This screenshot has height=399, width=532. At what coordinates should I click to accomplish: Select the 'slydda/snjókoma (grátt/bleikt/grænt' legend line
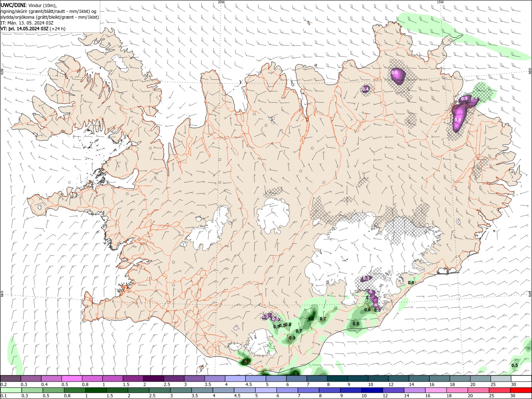(49, 17)
